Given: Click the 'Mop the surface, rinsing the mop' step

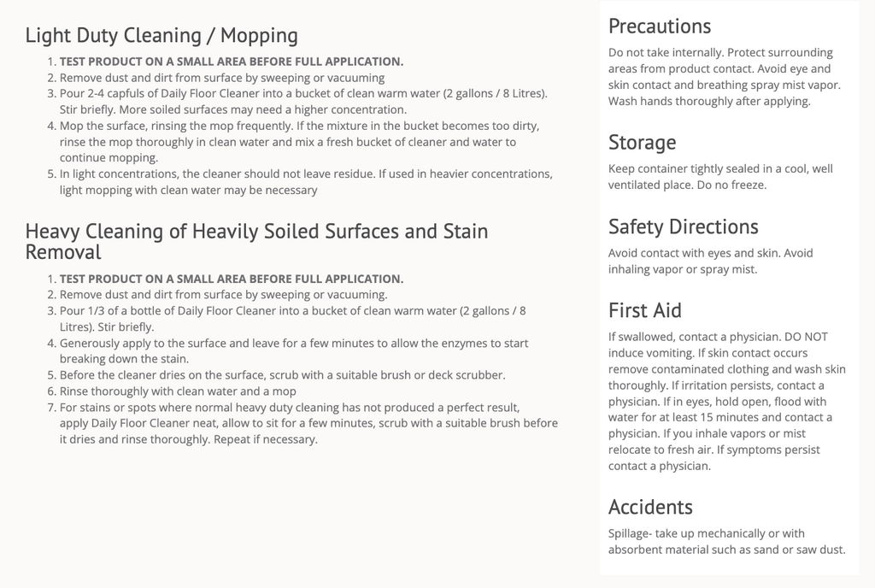Looking at the screenshot, I should pyautogui.click(x=300, y=142).
